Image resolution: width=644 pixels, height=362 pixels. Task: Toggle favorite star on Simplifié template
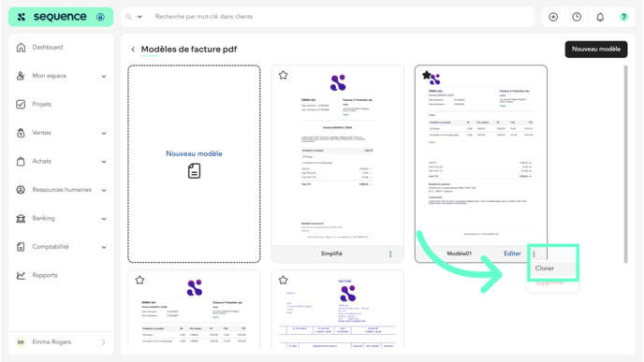(283, 75)
